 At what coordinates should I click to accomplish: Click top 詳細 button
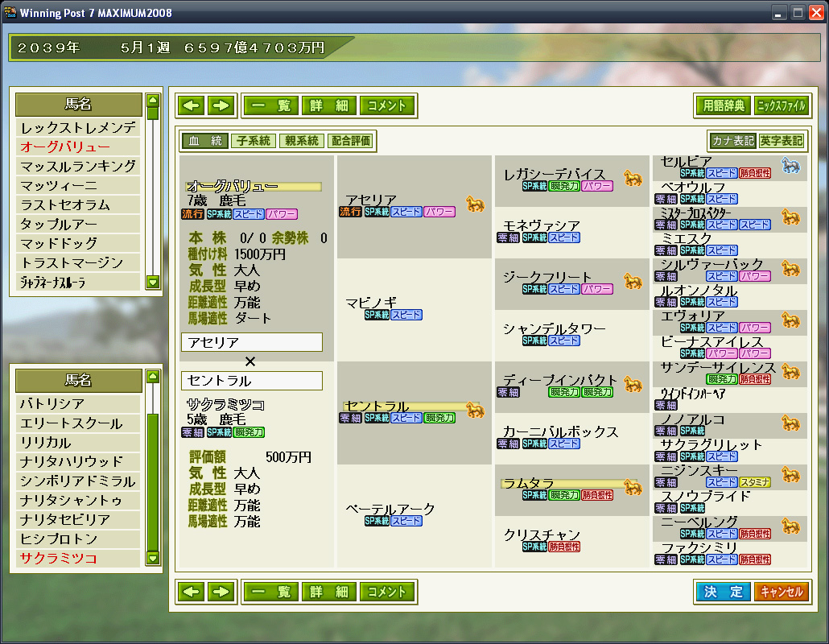[329, 105]
